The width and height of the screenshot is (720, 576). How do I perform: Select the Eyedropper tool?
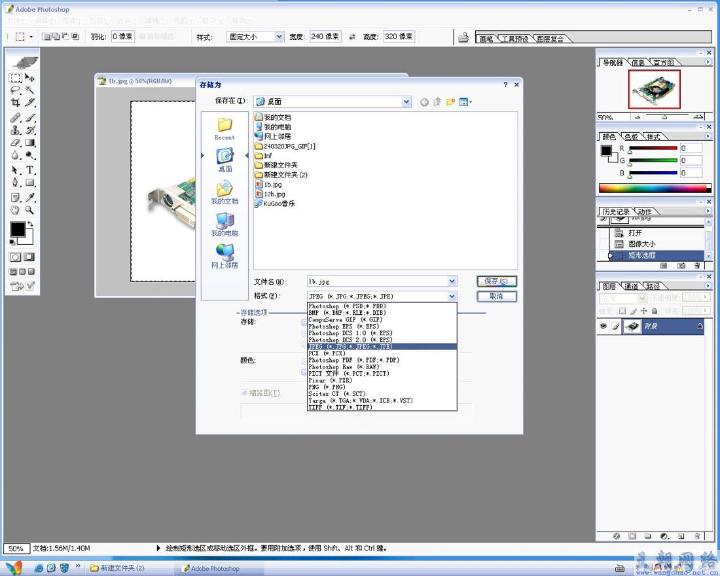click(x=30, y=198)
